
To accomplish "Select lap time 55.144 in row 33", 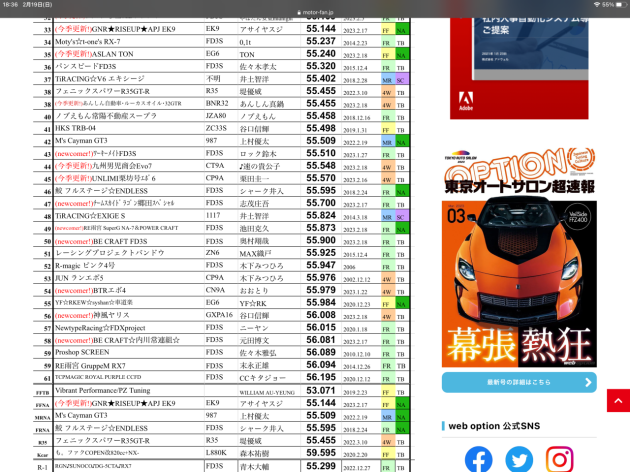I will point(321,29).
